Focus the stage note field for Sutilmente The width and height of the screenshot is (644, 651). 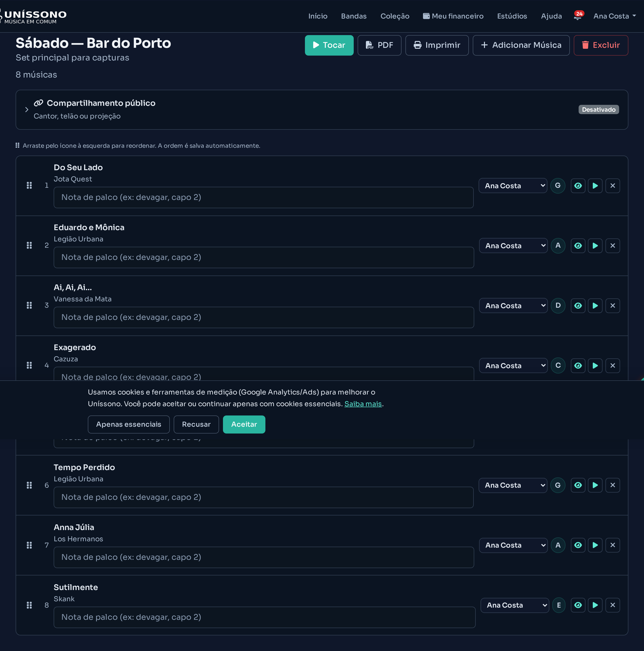click(x=265, y=617)
